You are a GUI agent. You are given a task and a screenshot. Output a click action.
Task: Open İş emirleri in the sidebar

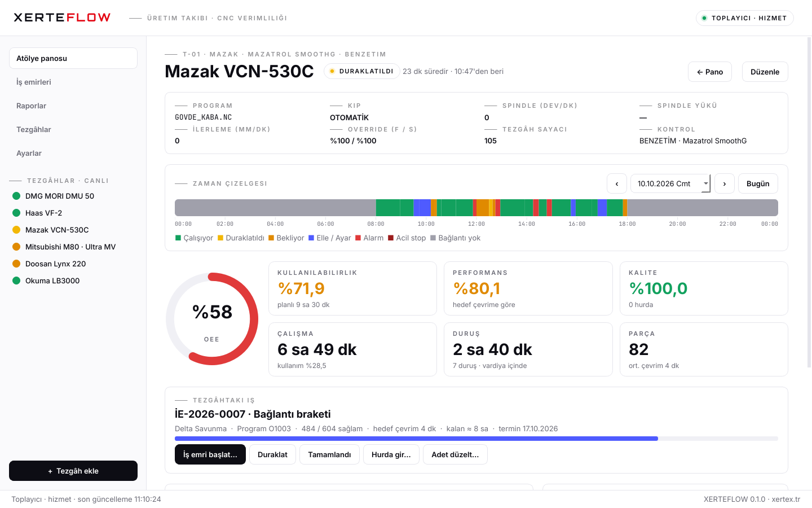73,82
